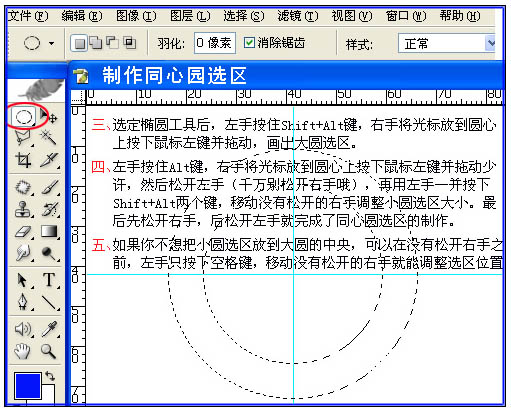The height and width of the screenshot is (411, 511).
Task: Select the Patch healing tool
Action: tap(23, 187)
